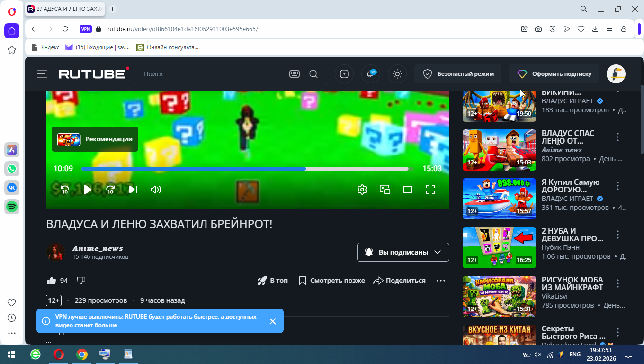Open options for 2 НУБА И ДЕВУШКА video
Viewport: 644px width, 364px height.
click(618, 235)
